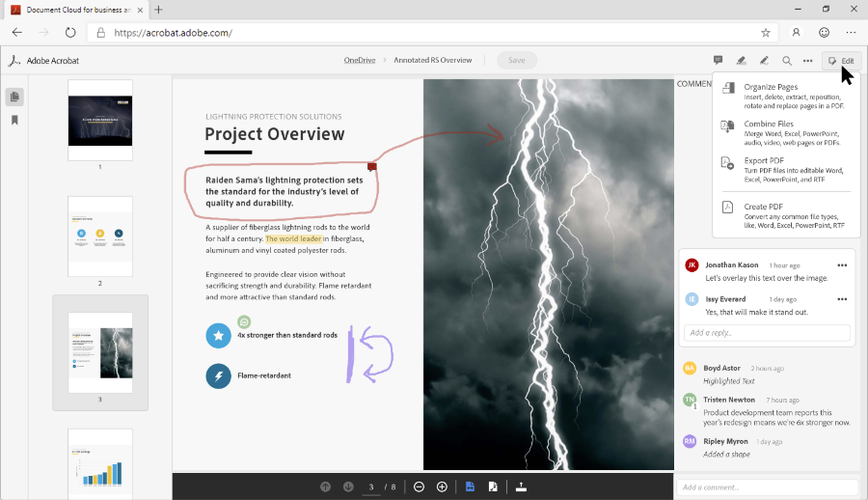The height and width of the screenshot is (500, 868).
Task: Toggle the page thumbnails panel
Action: (14, 97)
